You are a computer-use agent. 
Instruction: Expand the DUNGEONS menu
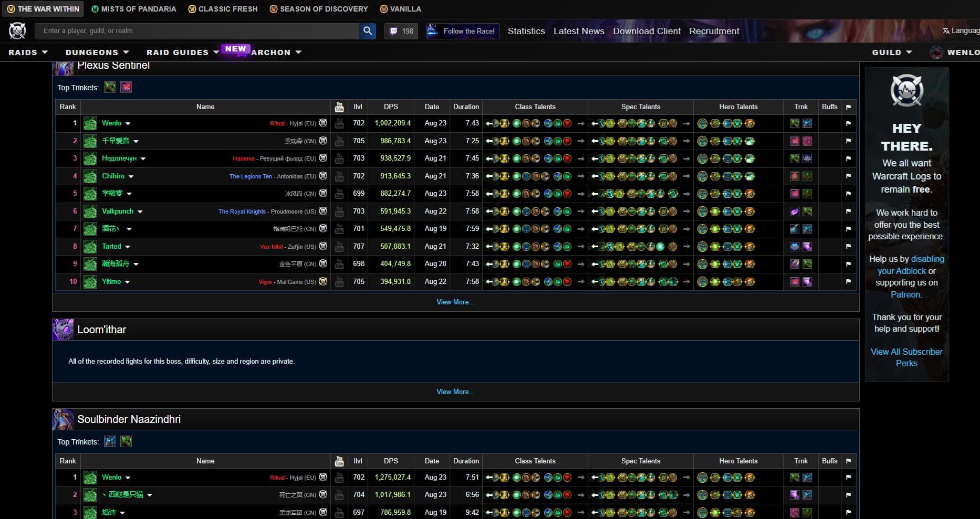tap(97, 52)
